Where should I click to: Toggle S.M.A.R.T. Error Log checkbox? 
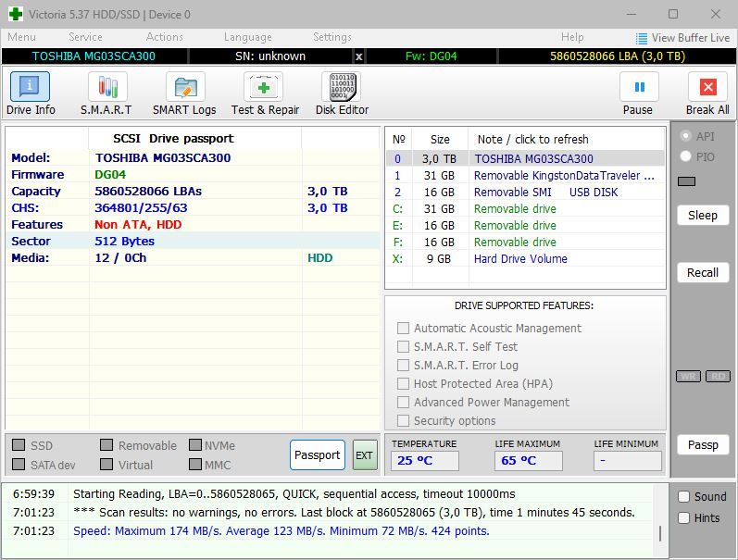pyautogui.click(x=403, y=366)
